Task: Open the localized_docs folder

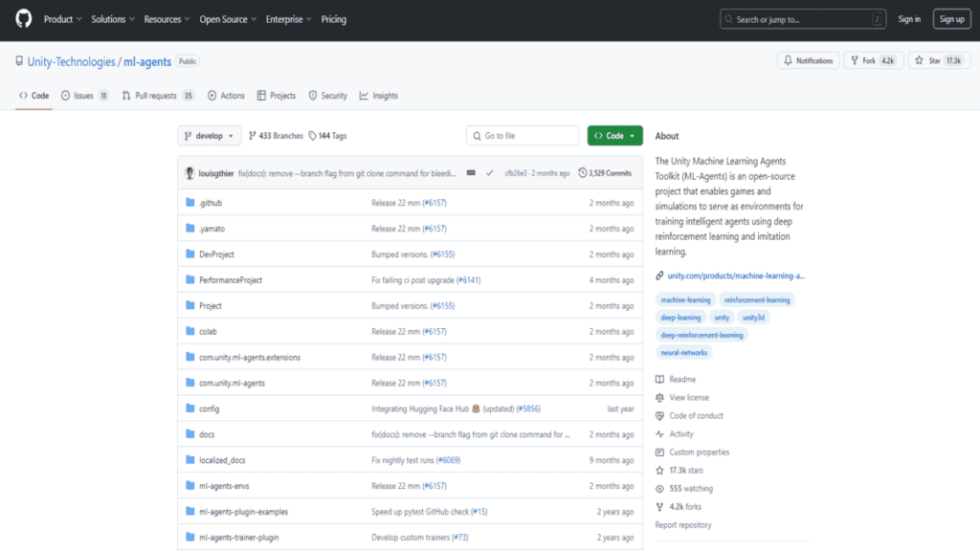Action: tap(222, 460)
